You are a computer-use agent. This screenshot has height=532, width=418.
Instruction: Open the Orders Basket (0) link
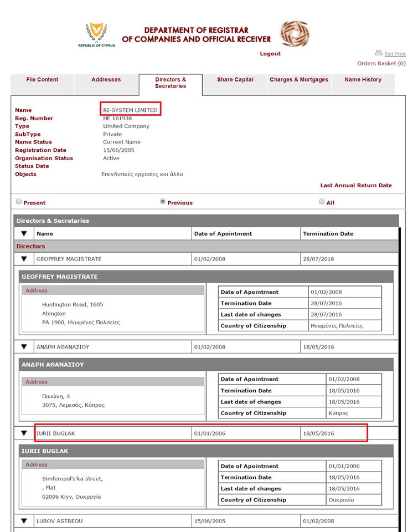(x=381, y=63)
